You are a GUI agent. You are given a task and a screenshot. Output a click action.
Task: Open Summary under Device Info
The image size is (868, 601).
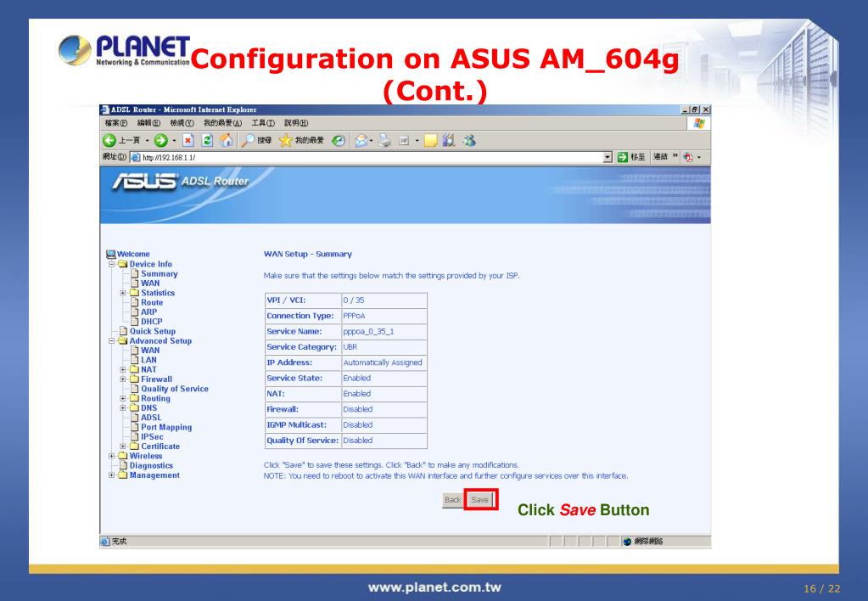(160, 273)
